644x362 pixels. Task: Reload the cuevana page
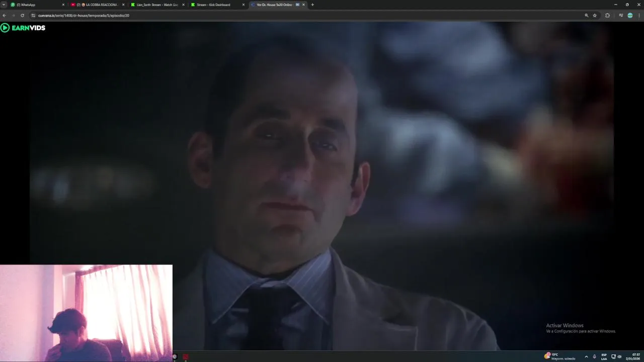point(22,16)
